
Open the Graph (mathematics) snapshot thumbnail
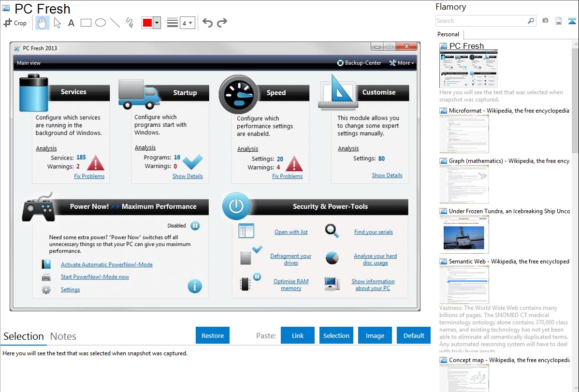pyautogui.click(x=464, y=184)
